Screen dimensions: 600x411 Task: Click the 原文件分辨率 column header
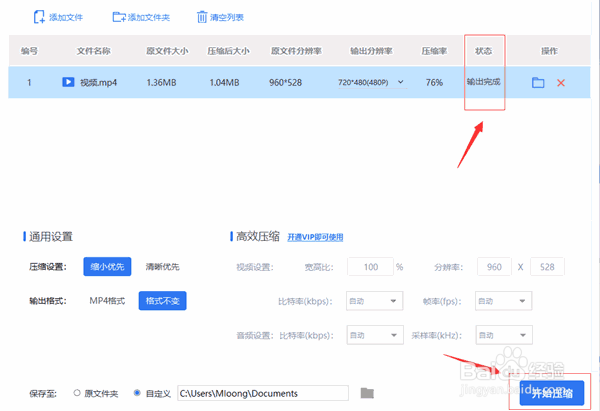point(296,51)
